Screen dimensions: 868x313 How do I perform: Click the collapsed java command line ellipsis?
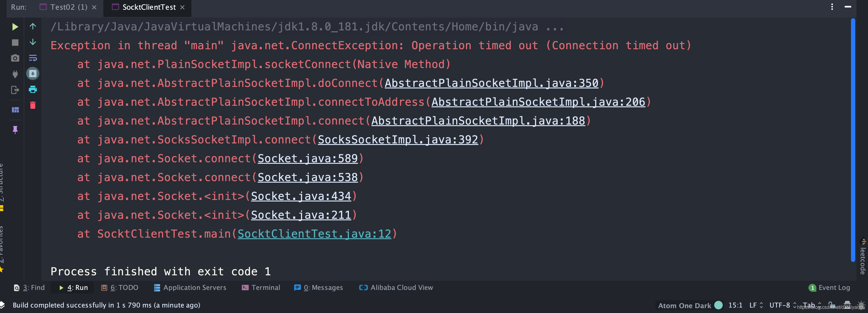pyautogui.click(x=555, y=27)
